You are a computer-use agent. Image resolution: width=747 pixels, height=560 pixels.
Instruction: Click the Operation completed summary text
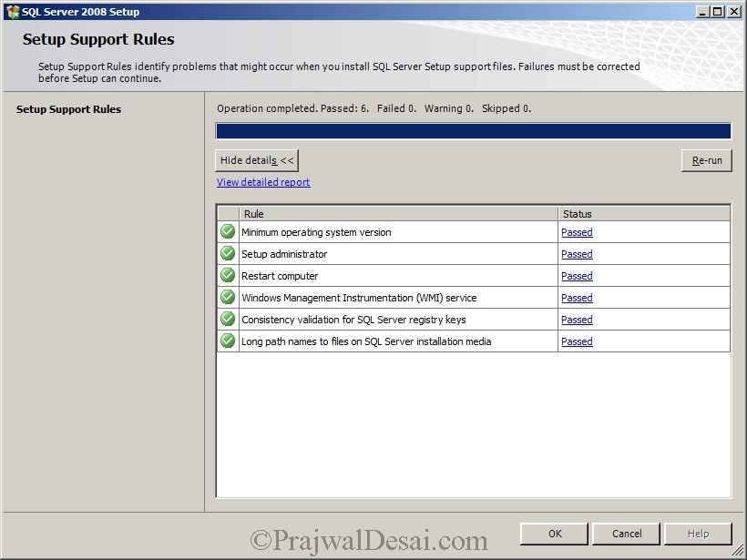(374, 108)
